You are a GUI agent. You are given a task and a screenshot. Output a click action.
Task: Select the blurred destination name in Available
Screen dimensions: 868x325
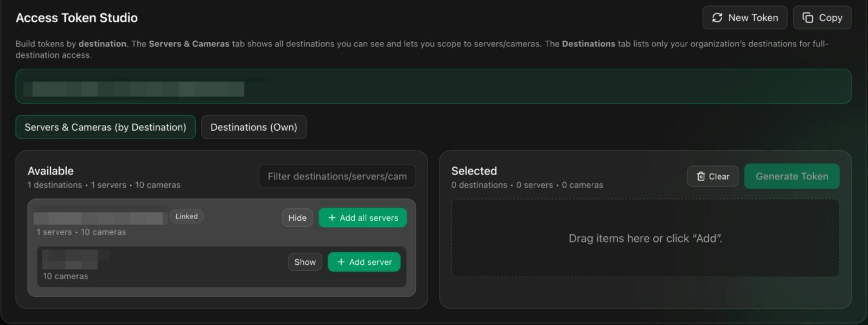pyautogui.click(x=98, y=218)
